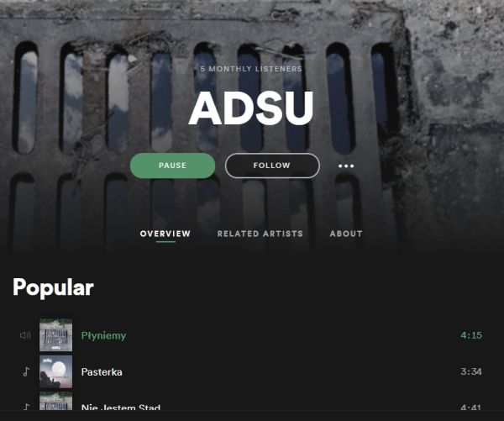This screenshot has width=504, height=421.
Task: Click the ADSU artist name heading
Action: [x=251, y=108]
